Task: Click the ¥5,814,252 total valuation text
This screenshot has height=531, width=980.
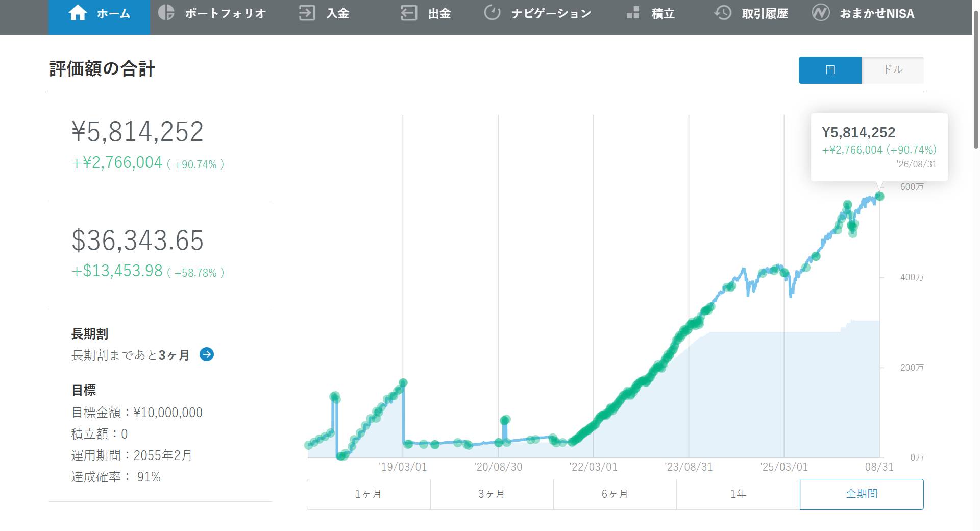Action: pyautogui.click(x=138, y=132)
